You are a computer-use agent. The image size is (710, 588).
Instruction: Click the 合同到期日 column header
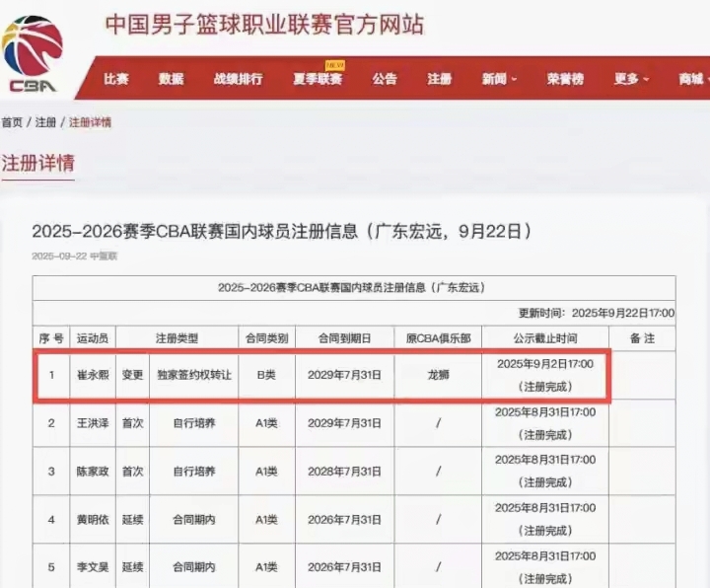344,338
